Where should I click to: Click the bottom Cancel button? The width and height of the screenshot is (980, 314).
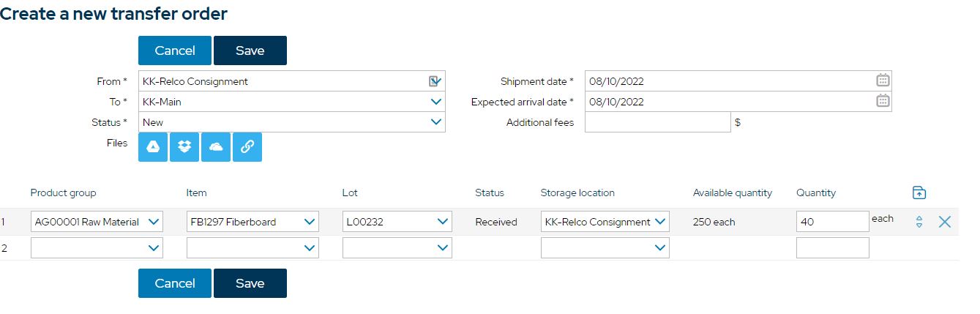coord(175,283)
